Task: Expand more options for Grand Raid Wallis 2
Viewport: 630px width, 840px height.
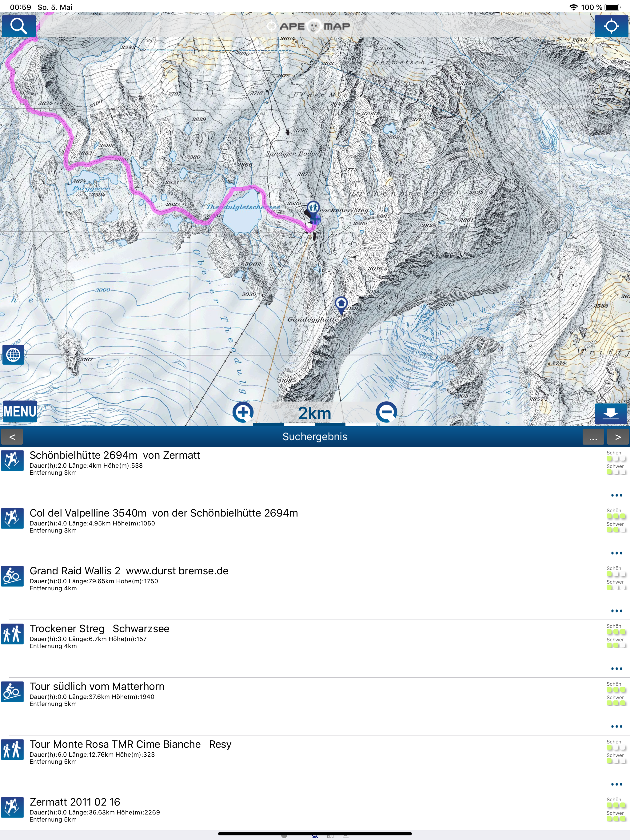Action: click(x=616, y=611)
